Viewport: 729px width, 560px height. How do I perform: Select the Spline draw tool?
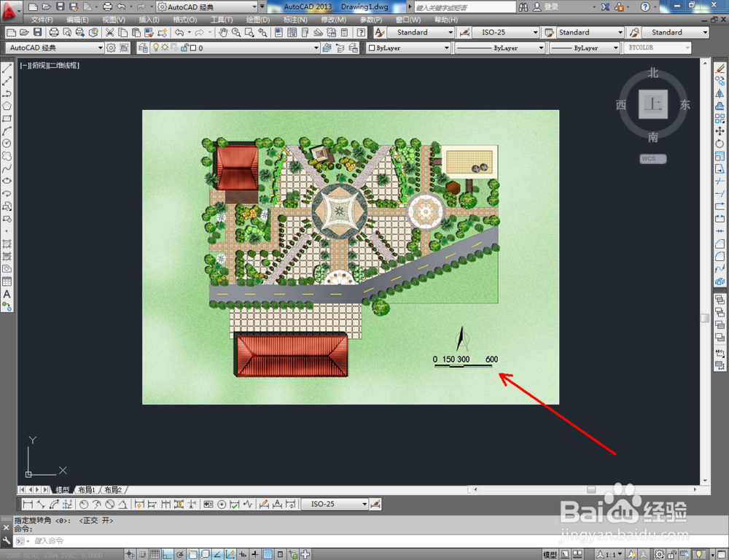point(7,168)
